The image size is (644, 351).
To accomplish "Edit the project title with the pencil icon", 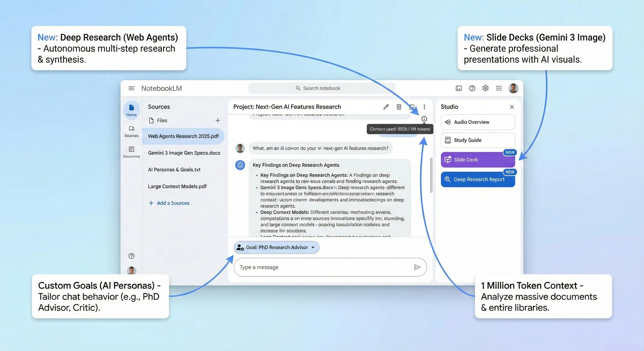I will coord(386,107).
